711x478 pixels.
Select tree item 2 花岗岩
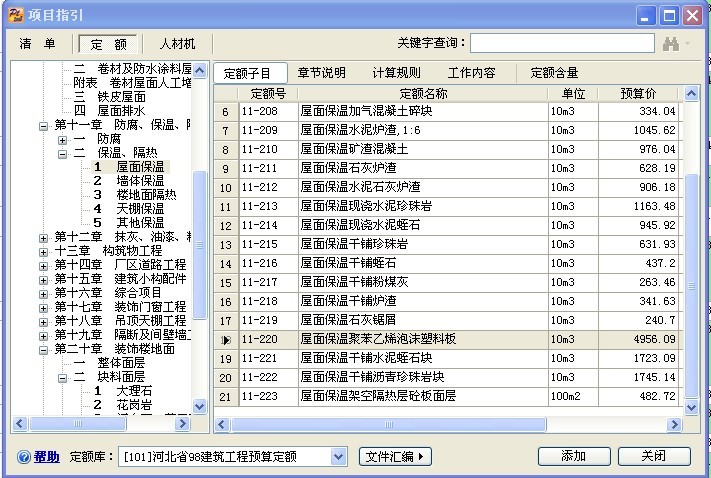[x=123, y=405]
